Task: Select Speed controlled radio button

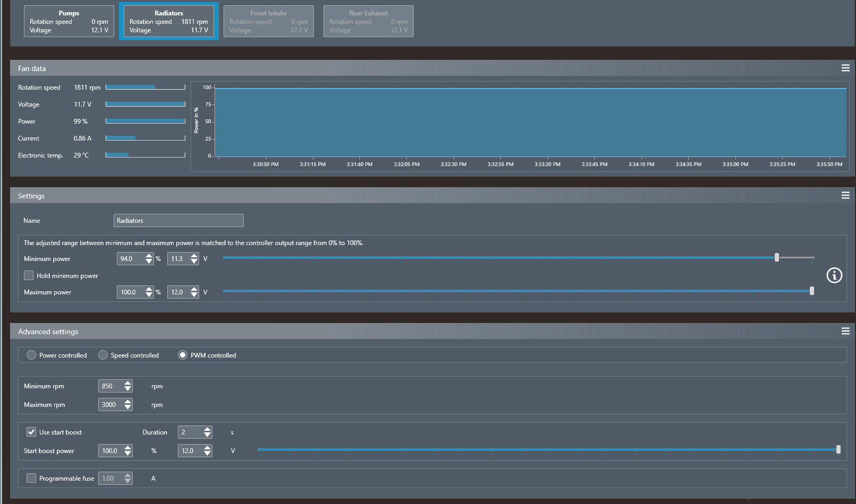Action: point(103,355)
